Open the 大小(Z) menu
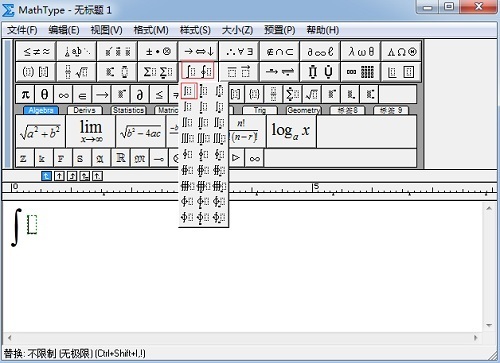This screenshot has width=500, height=363. (x=237, y=30)
